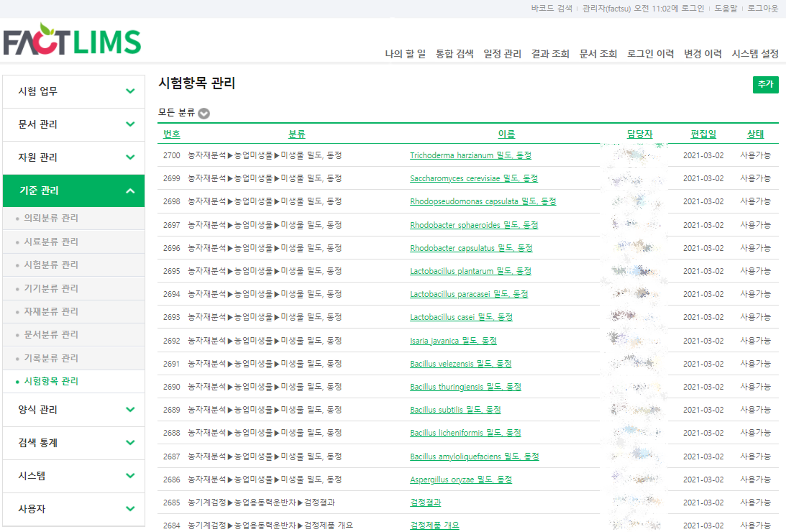This screenshot has height=532, width=786.
Task: Expand the 자원 관리 sidebar section
Action: point(73,158)
